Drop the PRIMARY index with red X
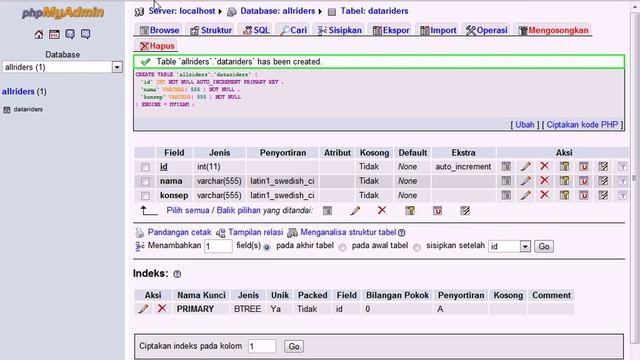This screenshot has height=360, width=640. tap(162, 308)
